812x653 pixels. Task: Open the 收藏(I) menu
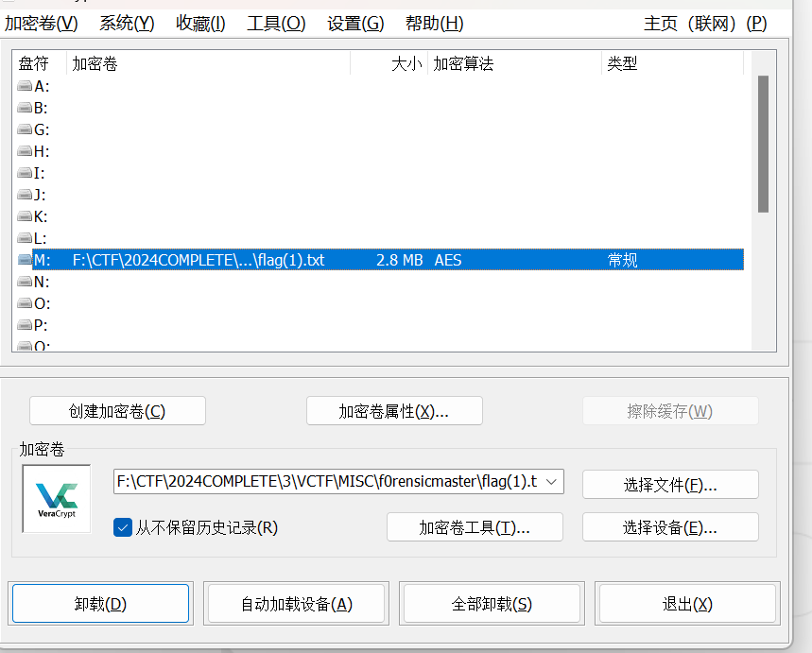click(x=200, y=24)
